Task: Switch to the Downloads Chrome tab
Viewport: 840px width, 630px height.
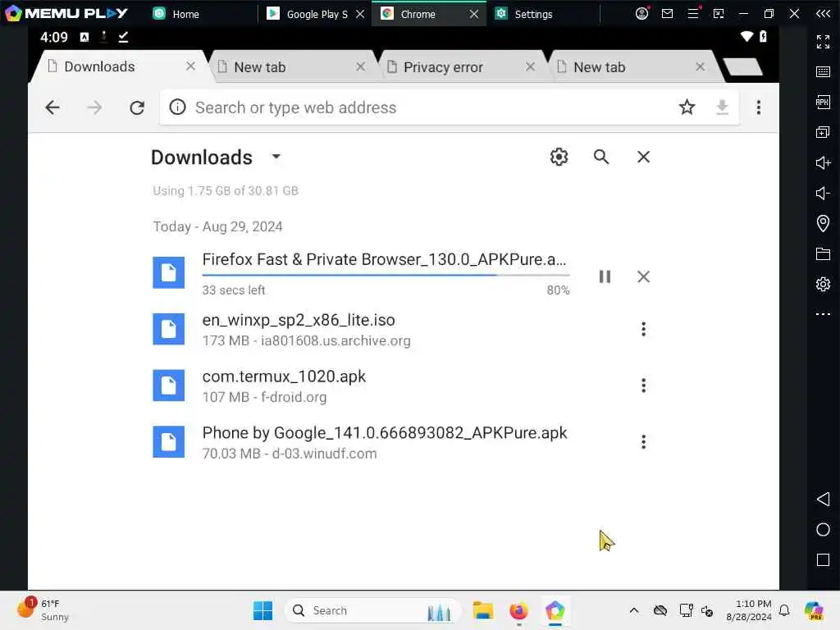Action: point(120,66)
